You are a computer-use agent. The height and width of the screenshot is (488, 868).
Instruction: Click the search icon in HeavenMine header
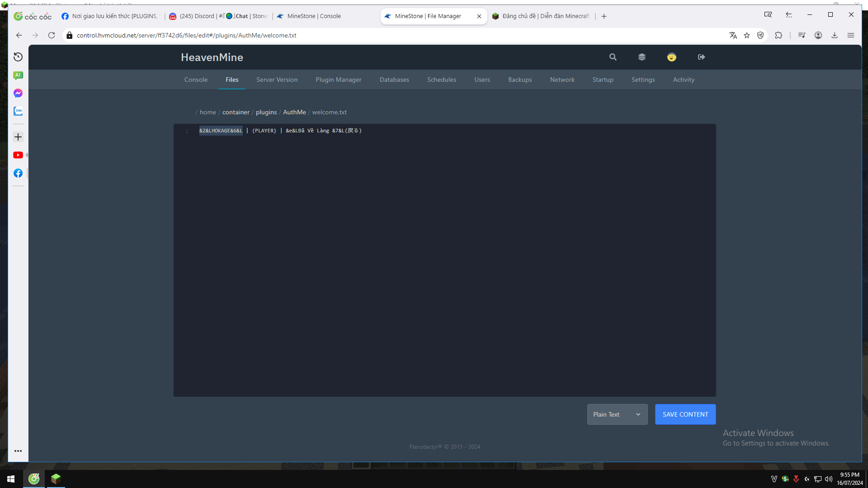[613, 57]
